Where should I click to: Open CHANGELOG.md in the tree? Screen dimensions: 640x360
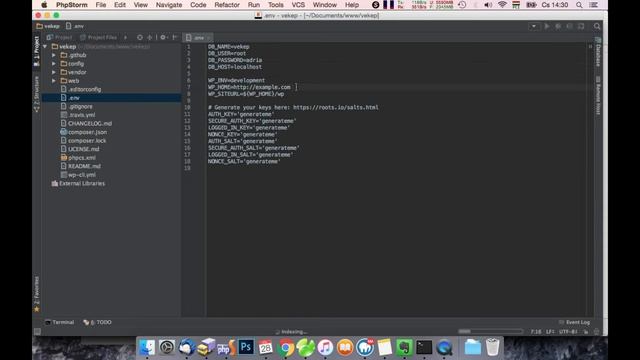point(86,123)
